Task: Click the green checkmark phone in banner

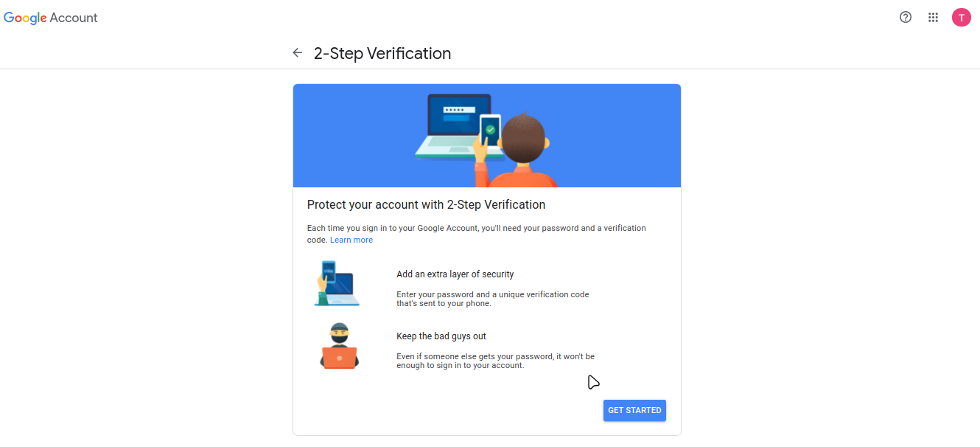Action: tap(490, 131)
